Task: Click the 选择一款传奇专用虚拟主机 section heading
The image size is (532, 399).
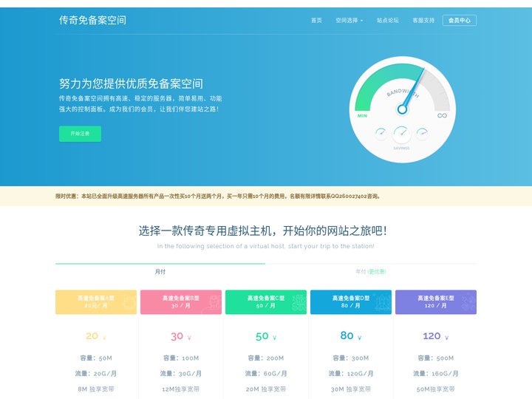Action: [262, 231]
